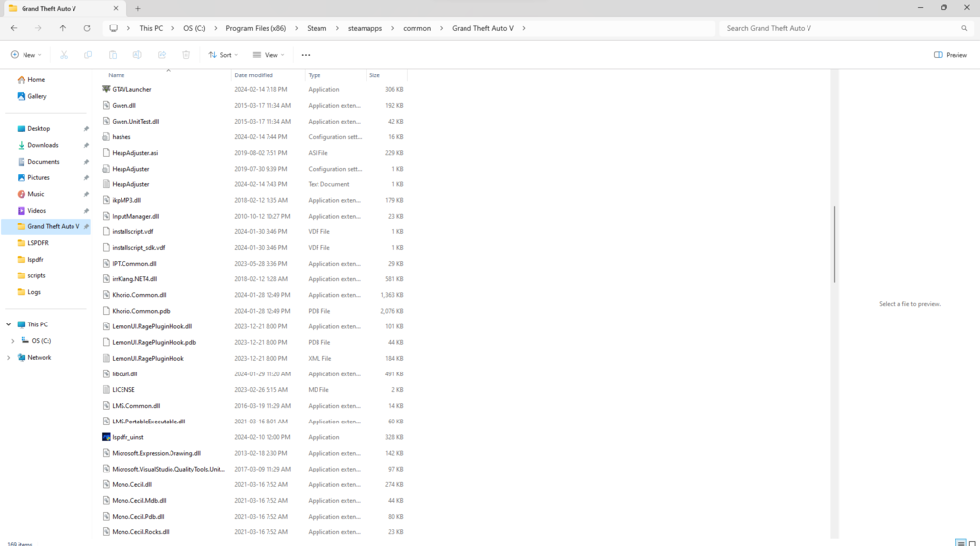Refresh the current folder view
This screenshot has height=546, width=980.
click(x=87, y=28)
